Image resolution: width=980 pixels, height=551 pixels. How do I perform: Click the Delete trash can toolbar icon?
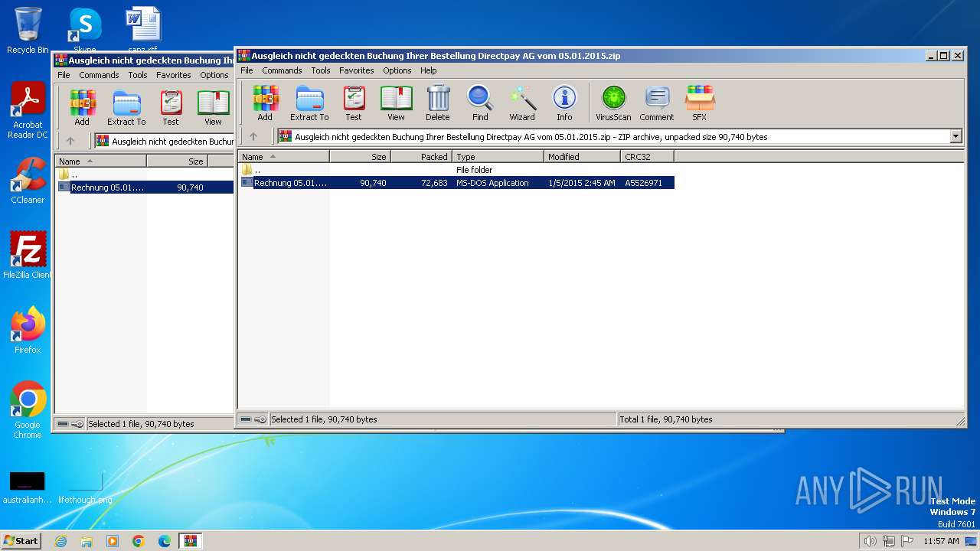pyautogui.click(x=438, y=103)
